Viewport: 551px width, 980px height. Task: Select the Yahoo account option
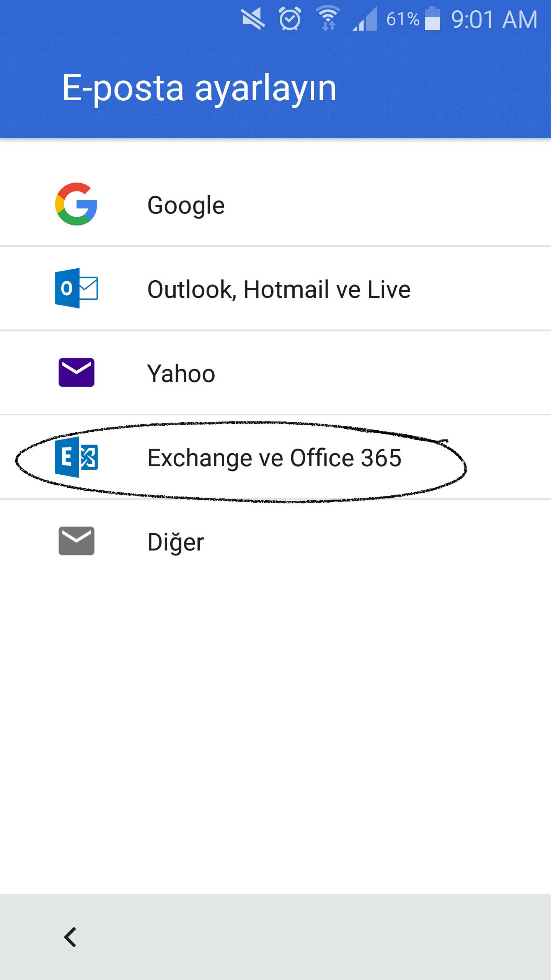coord(181,374)
